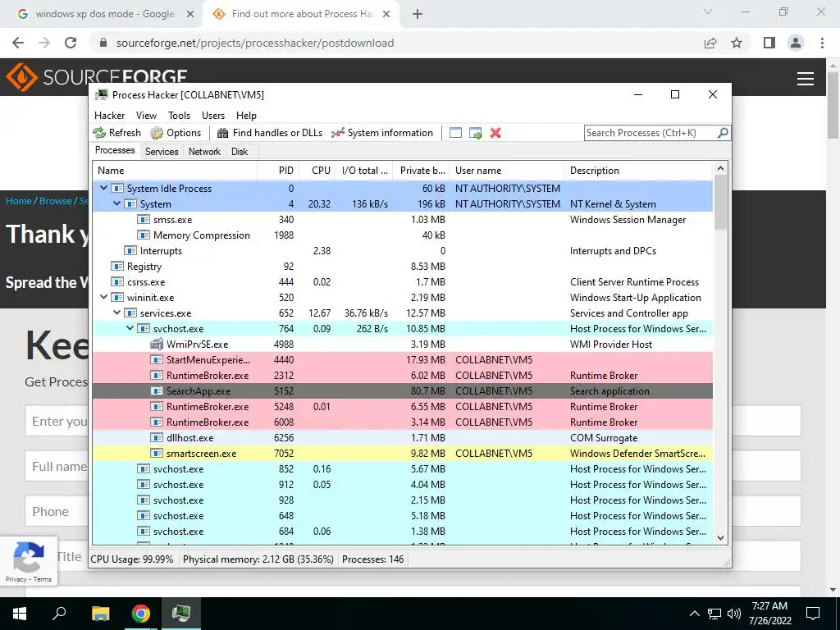
Task: Select the Memory Compression row
Action: click(x=403, y=235)
